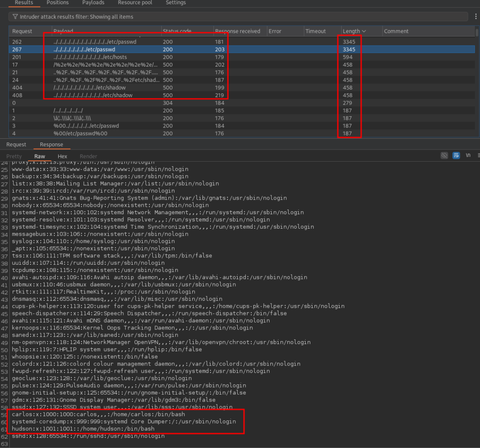
Task: Select request row 17
Action: [x=242, y=65]
